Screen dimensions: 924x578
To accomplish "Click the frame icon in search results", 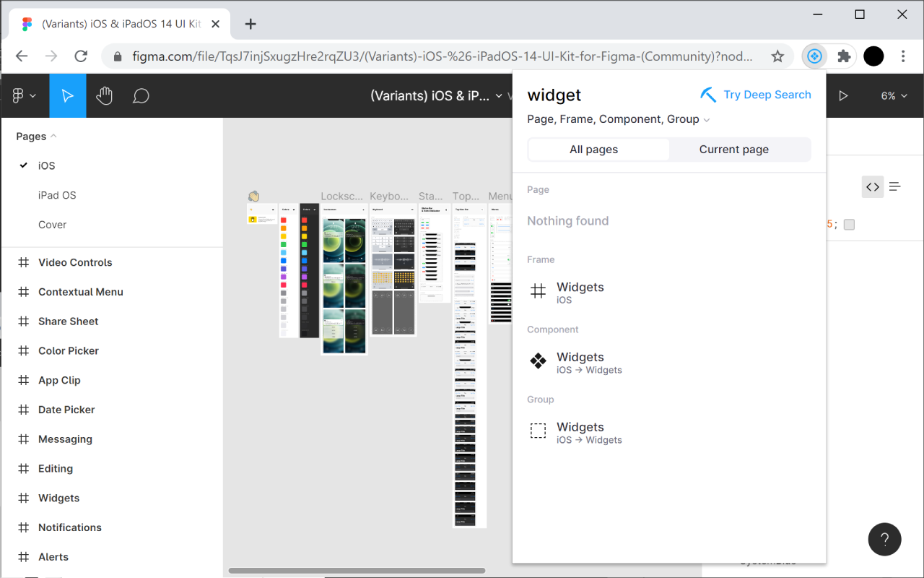I will [539, 291].
